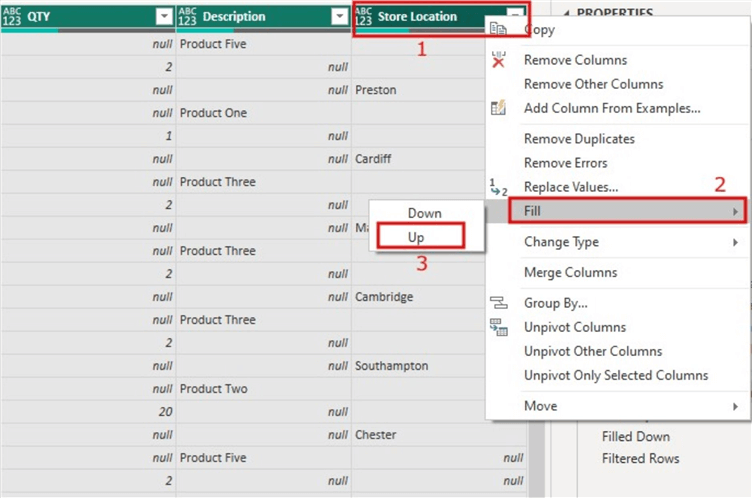Click the Southampton cell
Screen dimensions: 752x498
pos(420,366)
